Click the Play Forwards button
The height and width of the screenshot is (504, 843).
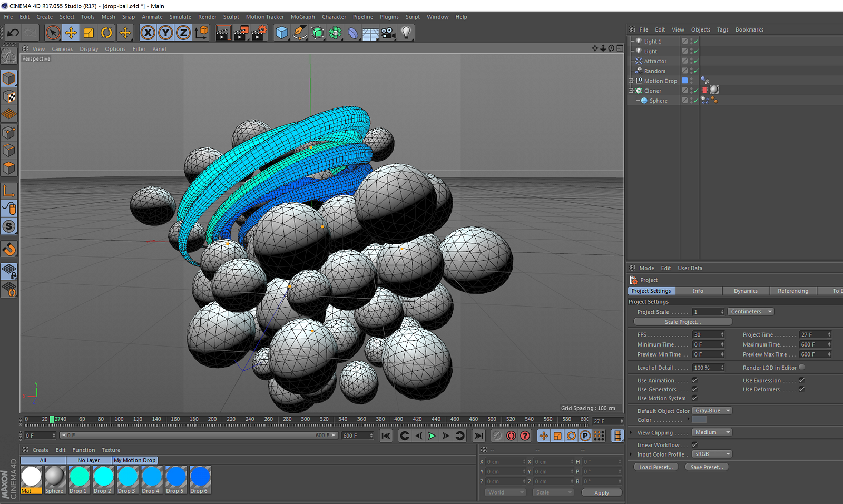[x=432, y=436]
